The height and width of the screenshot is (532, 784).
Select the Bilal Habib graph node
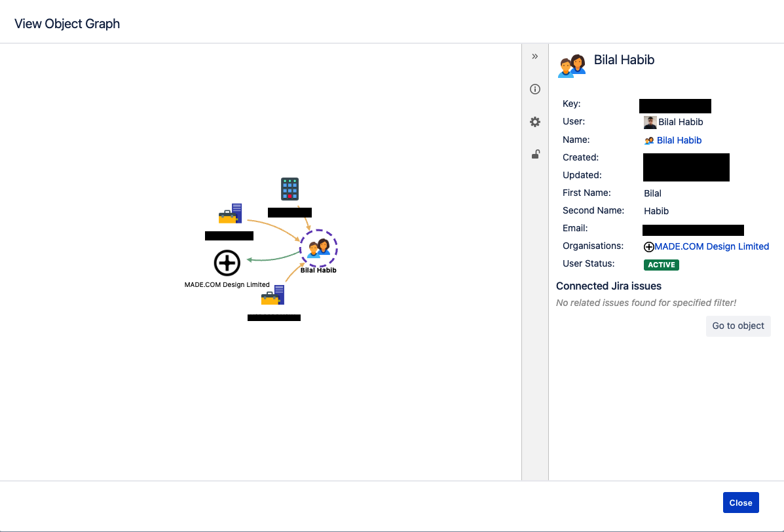318,249
